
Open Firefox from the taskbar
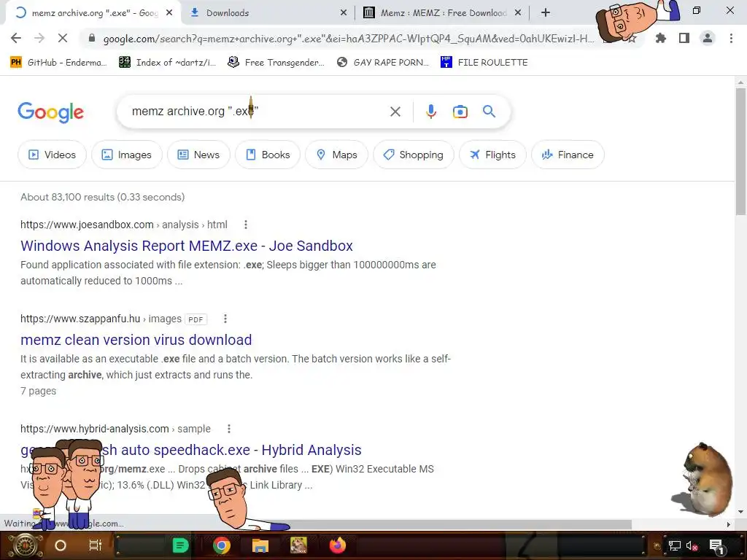(338, 545)
